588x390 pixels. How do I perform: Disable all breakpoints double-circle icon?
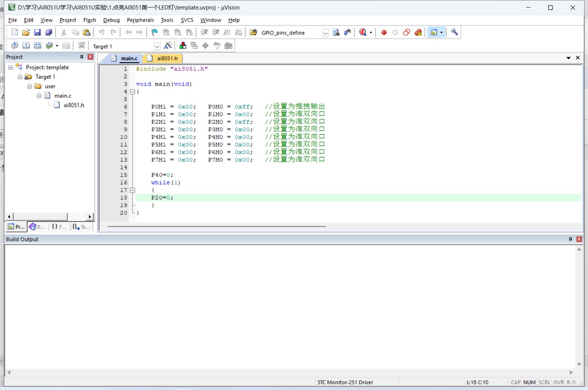[x=407, y=33]
